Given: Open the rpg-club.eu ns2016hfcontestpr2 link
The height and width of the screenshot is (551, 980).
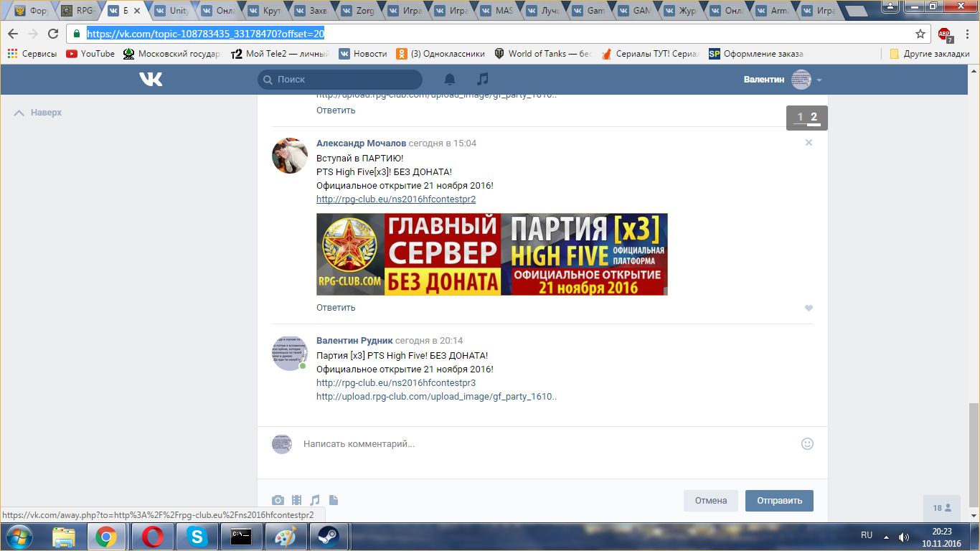Looking at the screenshot, I should point(395,199).
